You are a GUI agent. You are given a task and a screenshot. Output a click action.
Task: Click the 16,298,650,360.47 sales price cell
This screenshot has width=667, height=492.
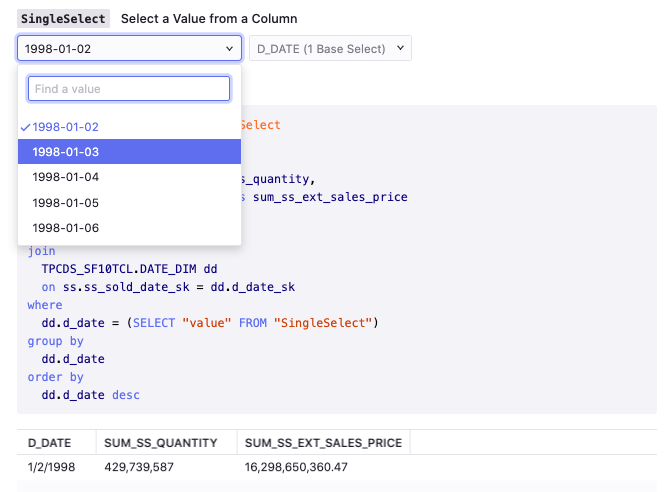coord(296,467)
